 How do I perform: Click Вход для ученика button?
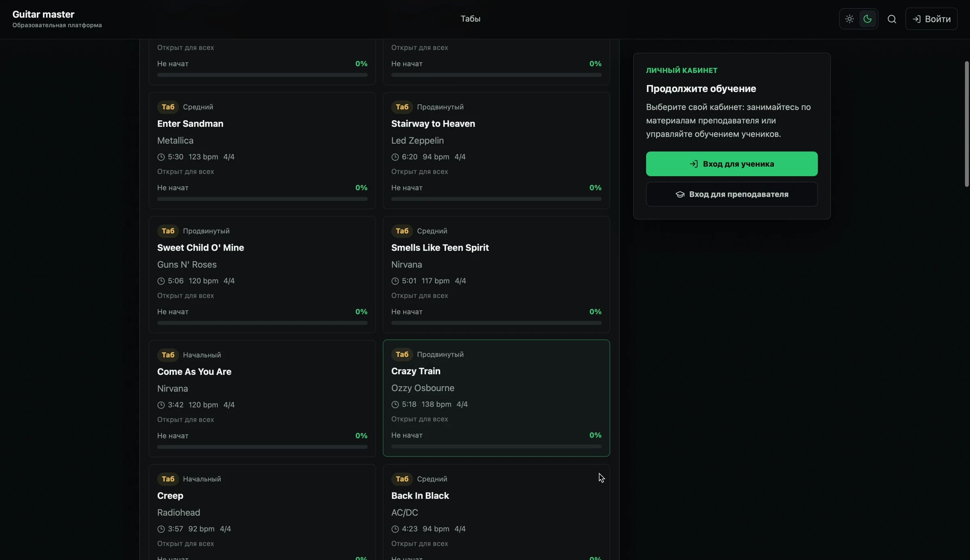(732, 164)
